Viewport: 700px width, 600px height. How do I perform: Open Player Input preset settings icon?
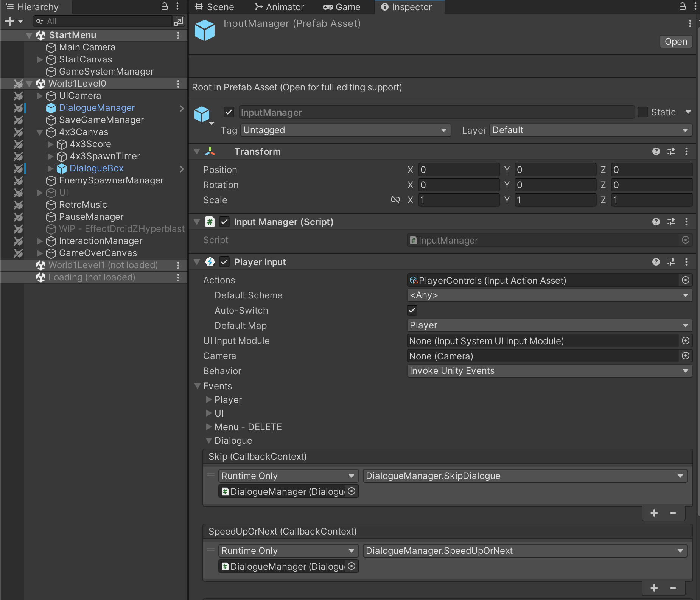(x=671, y=262)
